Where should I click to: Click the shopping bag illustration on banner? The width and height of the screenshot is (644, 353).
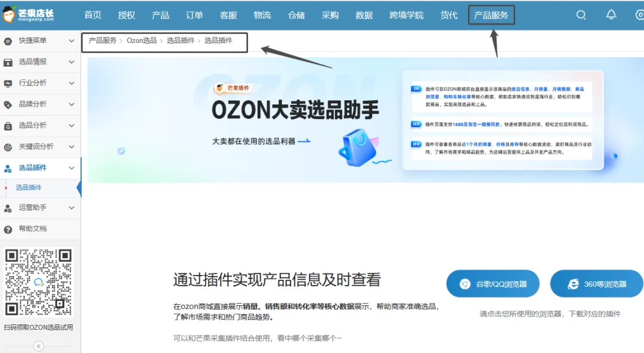coord(359,148)
